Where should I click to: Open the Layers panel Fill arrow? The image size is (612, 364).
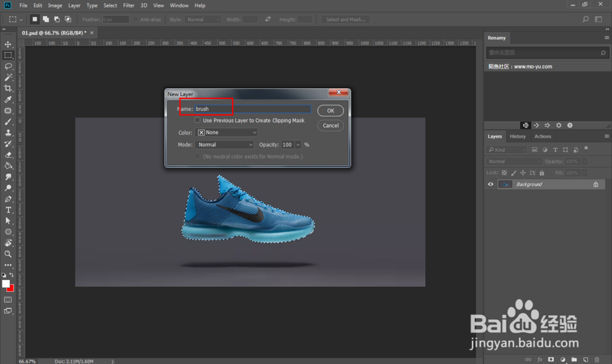584,173
